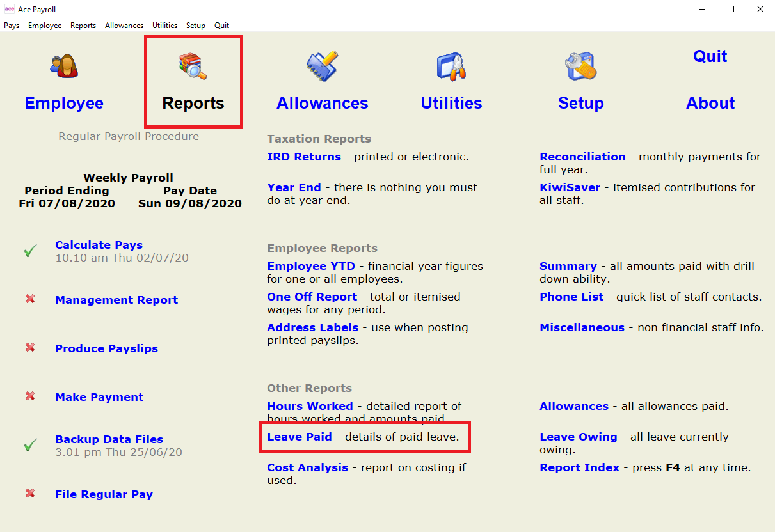The image size is (775, 532).
Task: Click red cross beside Management Report
Action: coord(30,299)
